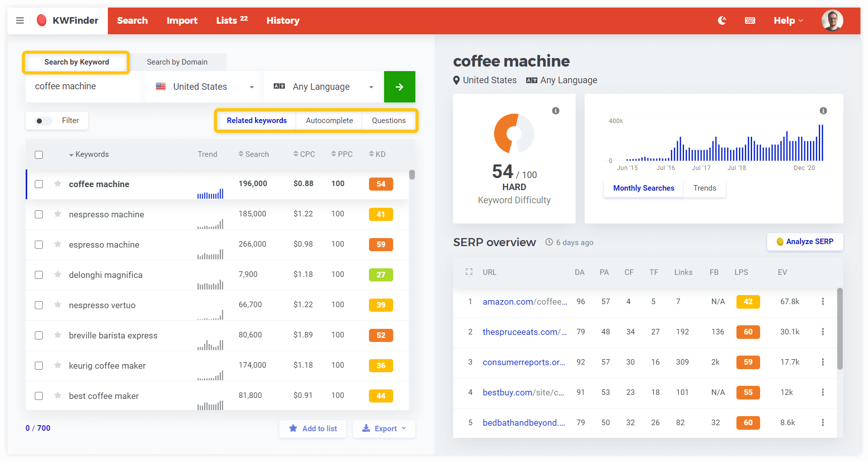Open options for thespruceeats.com result
This screenshot has width=868, height=462.
[x=823, y=332]
